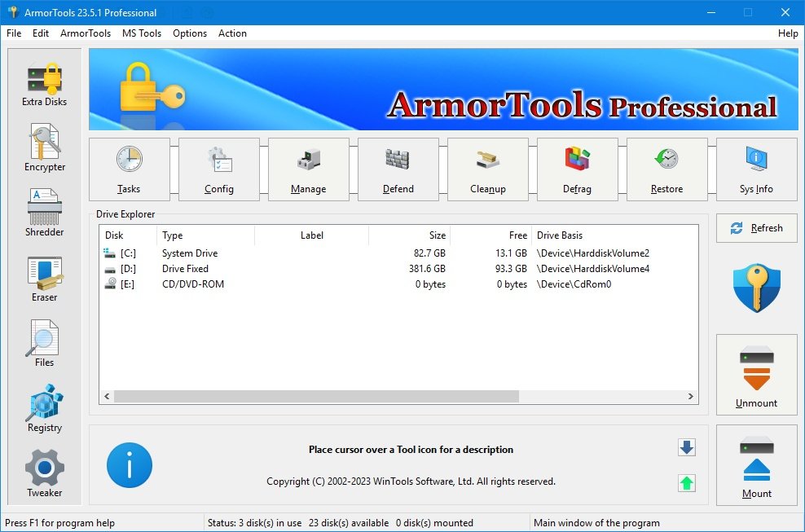Open the Defrag tool
The height and width of the screenshot is (532, 805).
point(577,169)
